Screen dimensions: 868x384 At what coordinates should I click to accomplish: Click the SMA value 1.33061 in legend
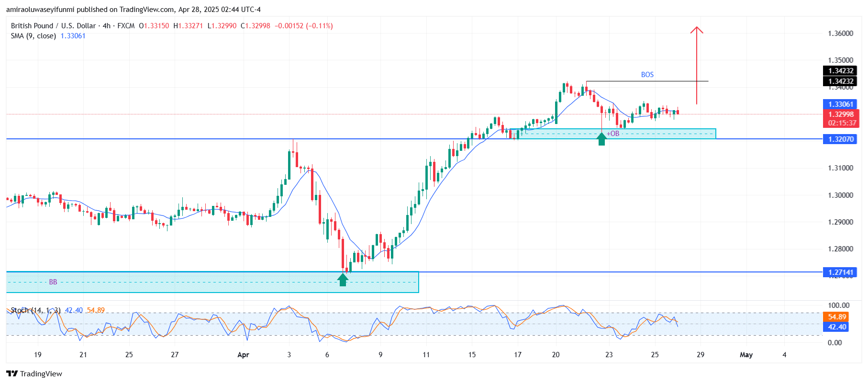(73, 36)
